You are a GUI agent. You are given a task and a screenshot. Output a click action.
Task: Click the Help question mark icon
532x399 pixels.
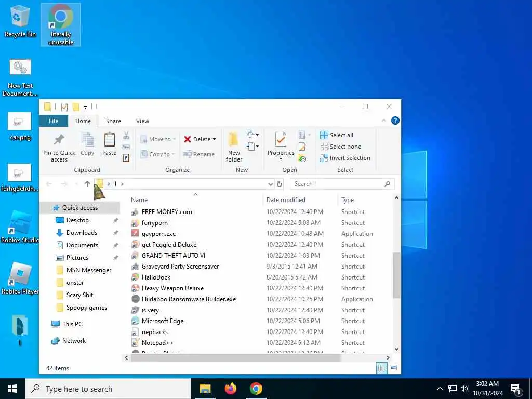point(395,121)
